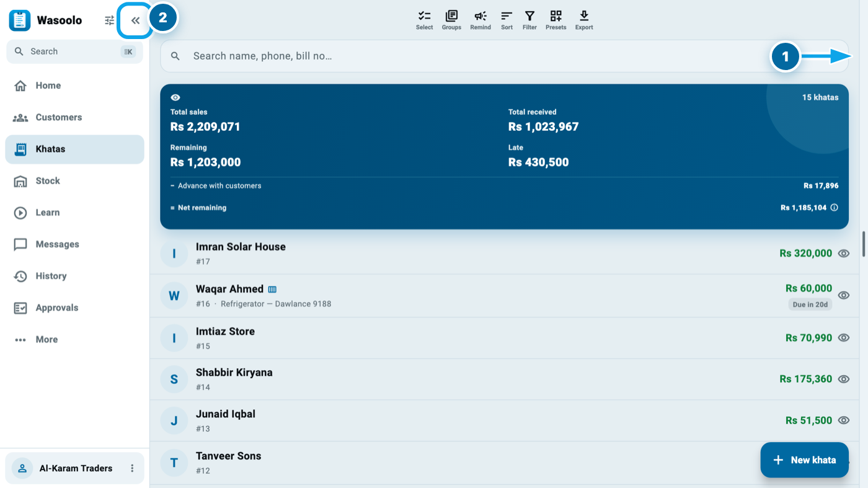
Task: Click the 15 khatas count label
Action: [x=820, y=97]
